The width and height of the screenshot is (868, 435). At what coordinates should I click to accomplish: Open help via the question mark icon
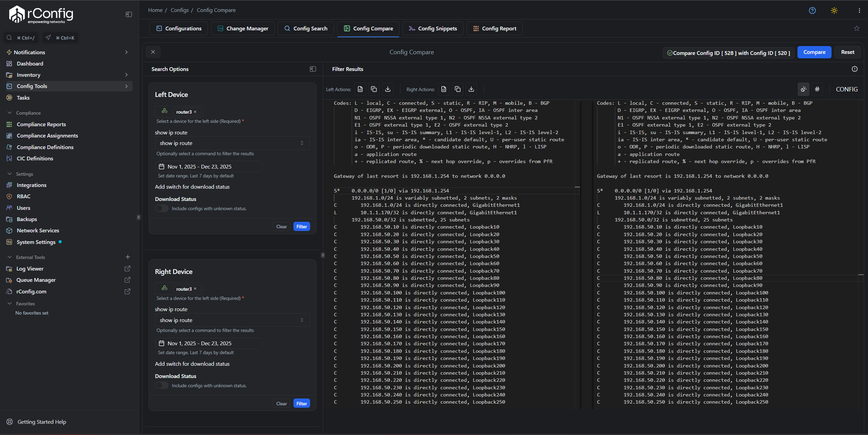[x=812, y=10]
